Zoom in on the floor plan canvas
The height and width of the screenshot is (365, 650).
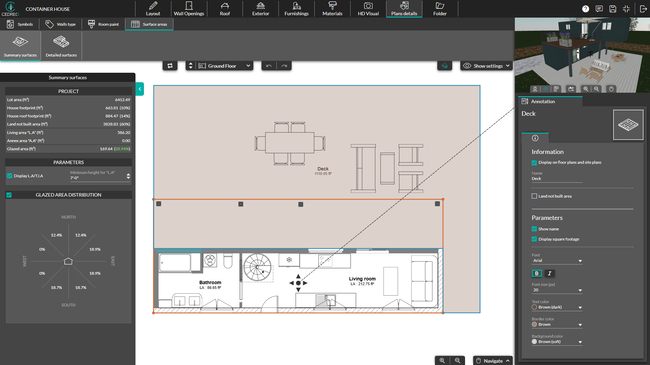(x=442, y=360)
